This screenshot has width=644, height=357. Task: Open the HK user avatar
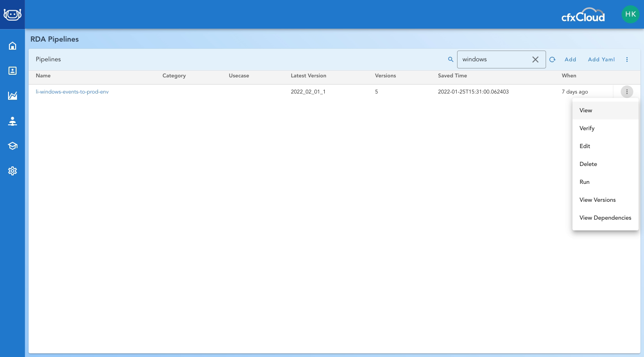click(x=631, y=14)
